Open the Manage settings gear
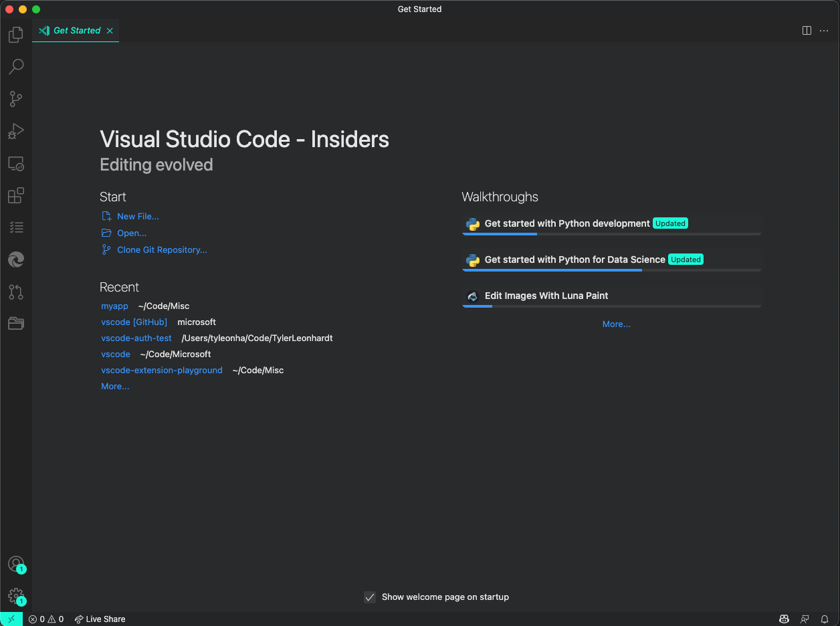This screenshot has height=626, width=840. (x=15, y=596)
